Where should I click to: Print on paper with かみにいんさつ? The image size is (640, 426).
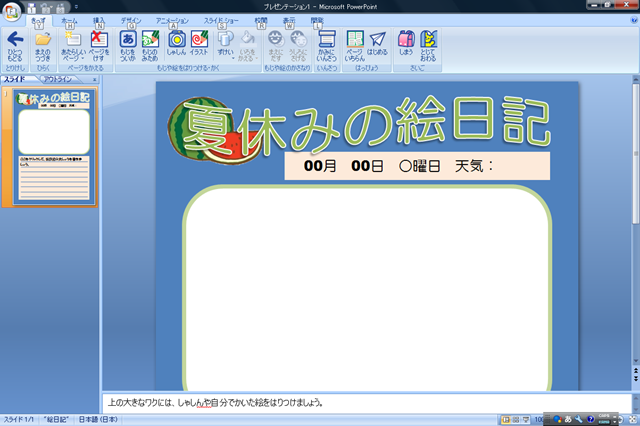click(327, 46)
